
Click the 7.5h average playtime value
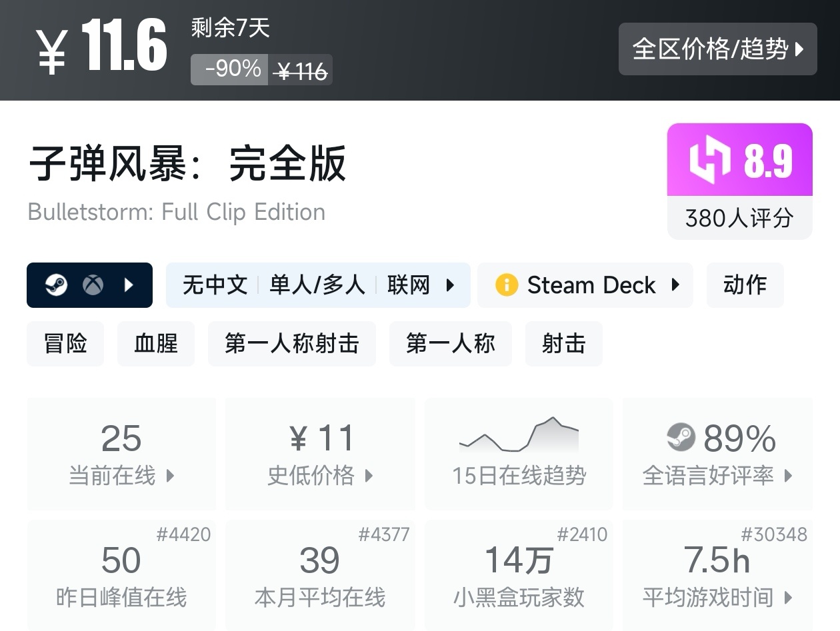click(x=717, y=560)
